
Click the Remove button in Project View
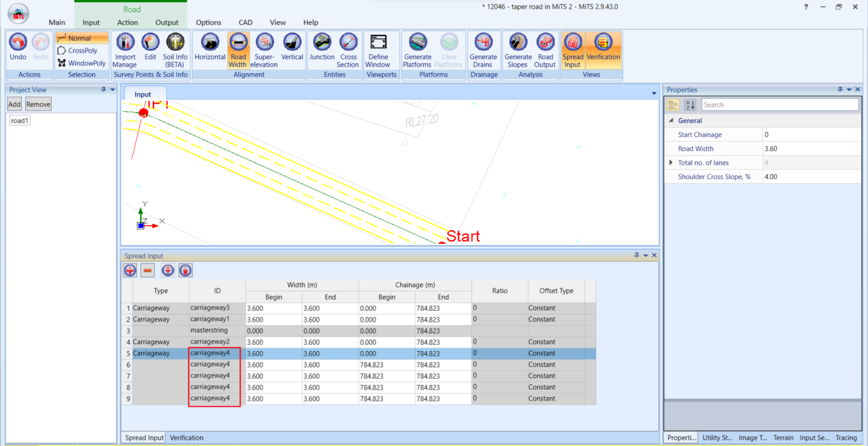(38, 103)
